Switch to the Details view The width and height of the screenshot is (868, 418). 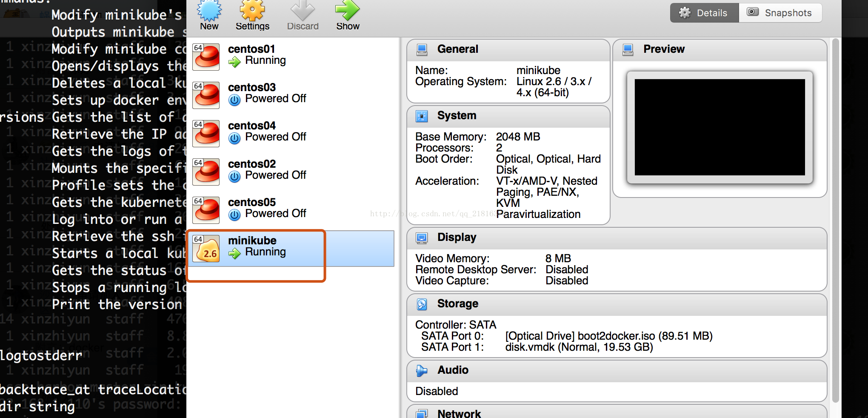coord(705,13)
